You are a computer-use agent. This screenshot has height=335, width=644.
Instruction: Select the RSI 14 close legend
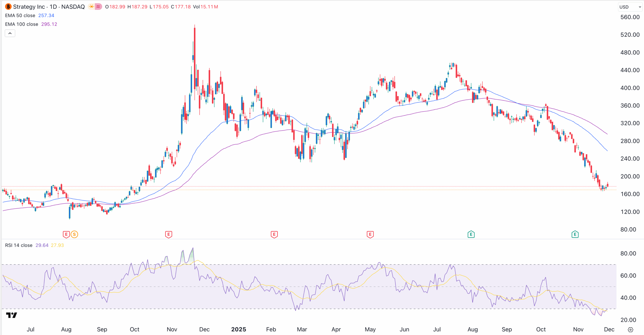(x=19, y=245)
